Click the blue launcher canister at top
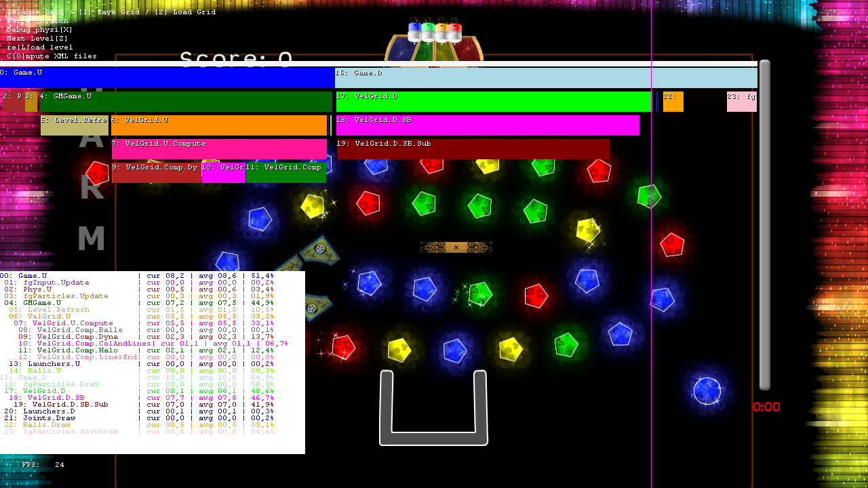 pyautogui.click(x=414, y=31)
